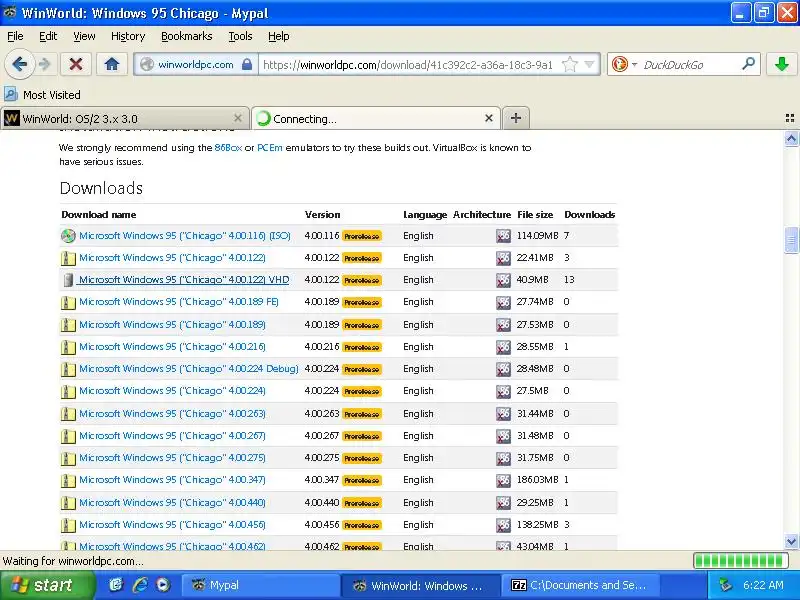Open the Chicago 4.00.224 Debug download link

point(189,368)
